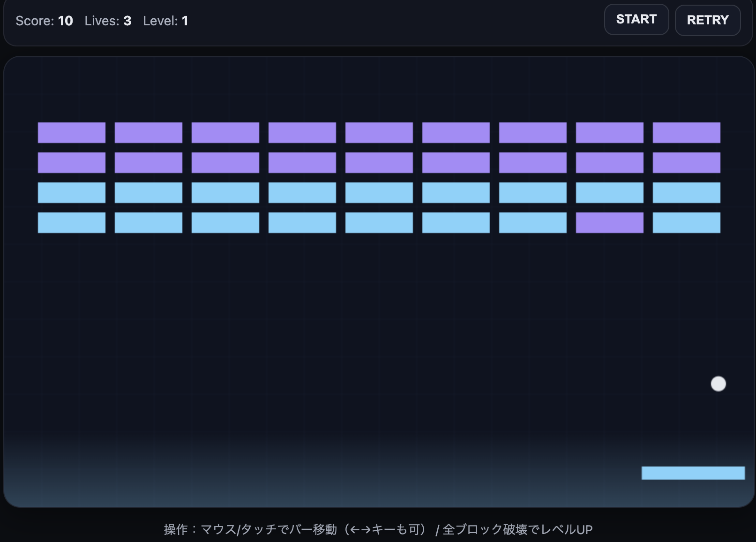
Task: Click the Level: 1 indicator
Action: [165, 21]
